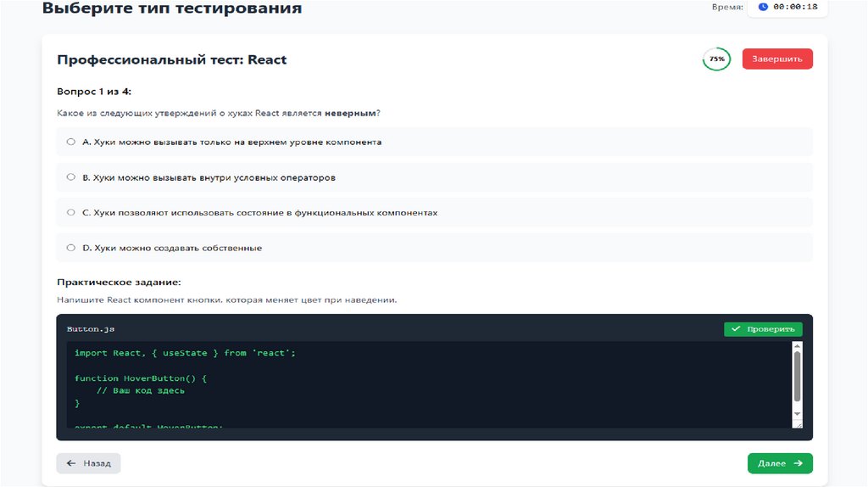This screenshot has height=487, width=868.
Task: Click the scroll-up arrow in code editor
Action: click(x=797, y=346)
